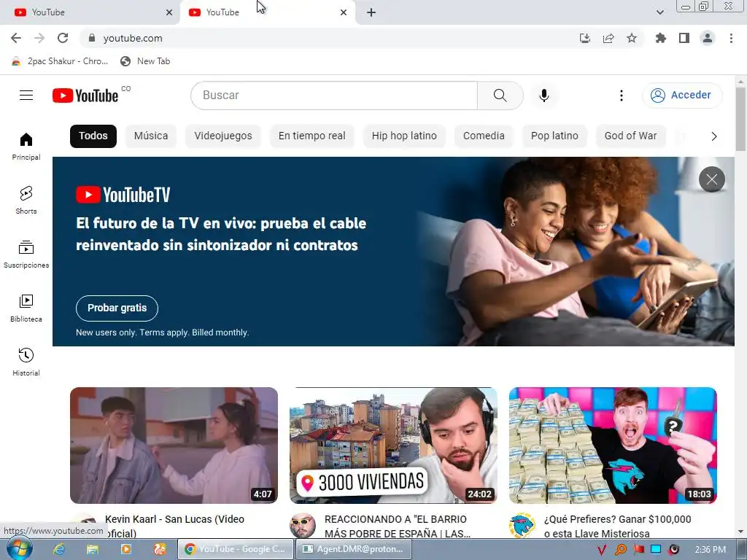Go to Principal home in sidebar

click(x=26, y=146)
